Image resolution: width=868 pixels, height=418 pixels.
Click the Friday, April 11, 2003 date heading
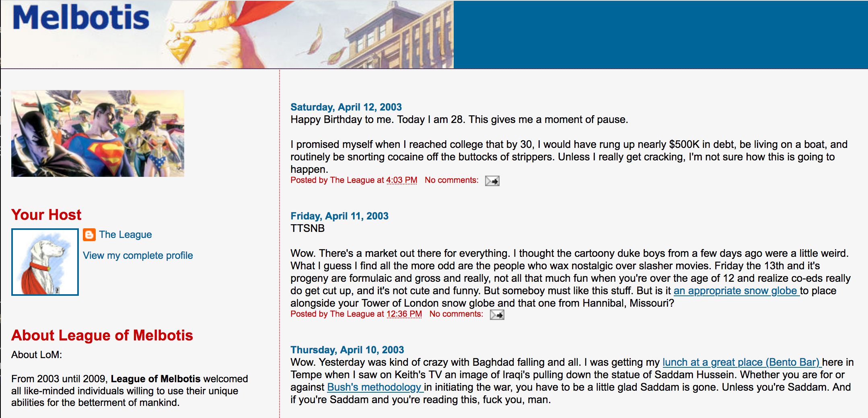[339, 216]
